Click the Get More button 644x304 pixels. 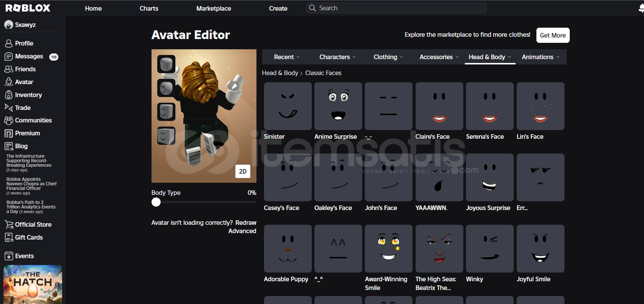[x=553, y=35]
